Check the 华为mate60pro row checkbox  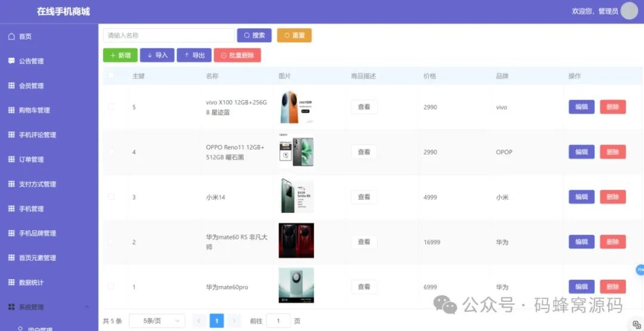tap(111, 287)
